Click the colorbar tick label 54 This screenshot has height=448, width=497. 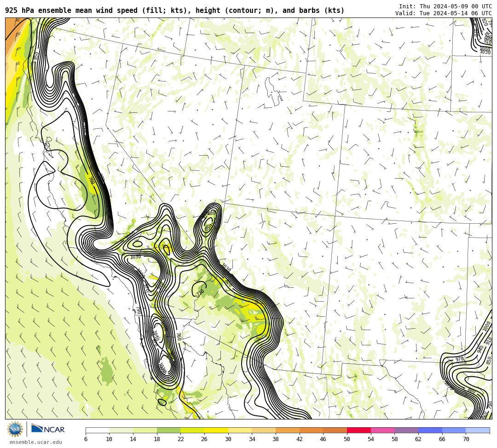(371, 439)
